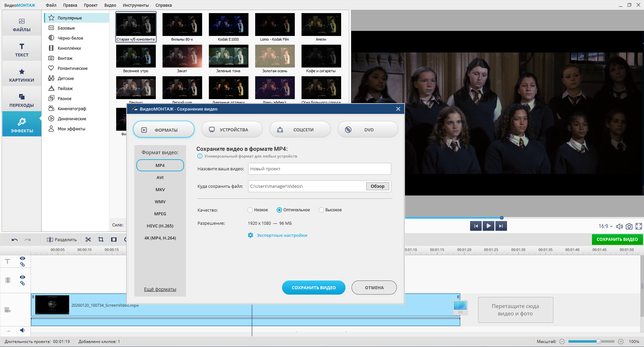This screenshot has height=347, width=644.
Task: Toggle overlay track visibility eye
Action: [22, 277]
